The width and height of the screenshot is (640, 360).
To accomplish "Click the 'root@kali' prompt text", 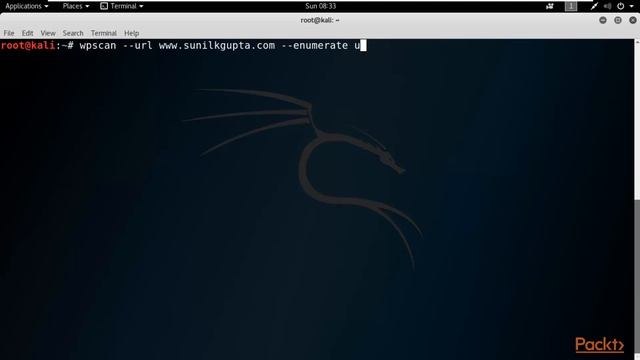I will [28, 45].
